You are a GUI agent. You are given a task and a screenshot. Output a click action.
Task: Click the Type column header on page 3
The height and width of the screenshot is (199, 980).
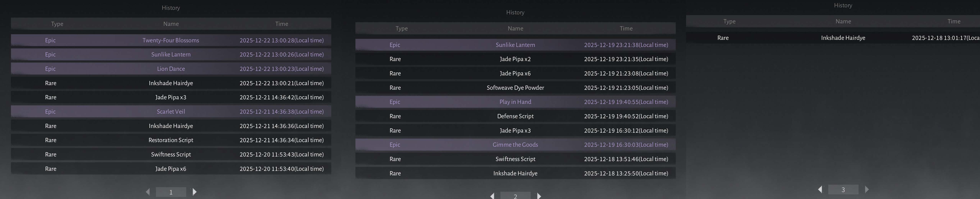(x=729, y=22)
